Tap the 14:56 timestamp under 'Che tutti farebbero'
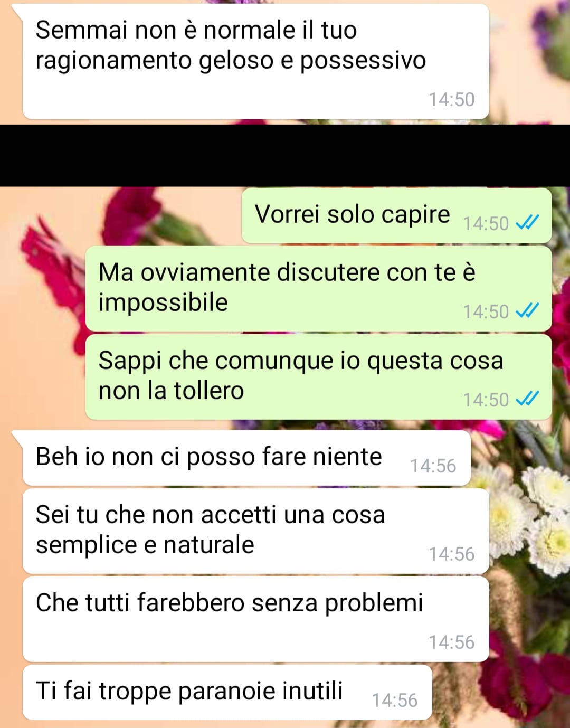The image size is (570, 728). [452, 642]
